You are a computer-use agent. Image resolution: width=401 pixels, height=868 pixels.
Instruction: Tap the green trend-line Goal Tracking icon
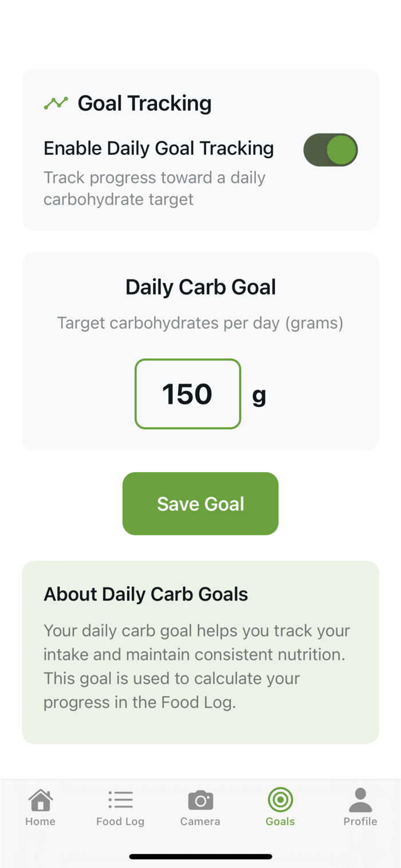coord(56,103)
